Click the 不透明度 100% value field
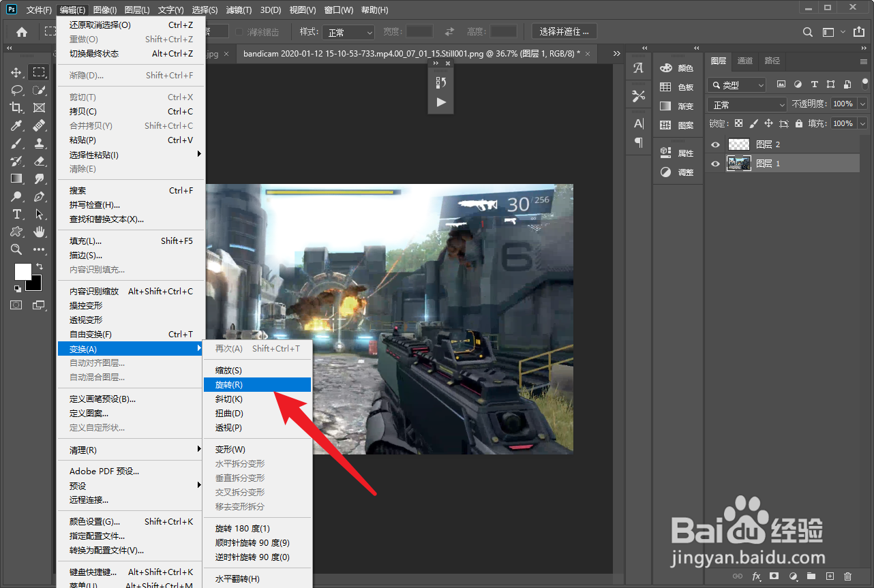874x588 pixels. pyautogui.click(x=843, y=104)
